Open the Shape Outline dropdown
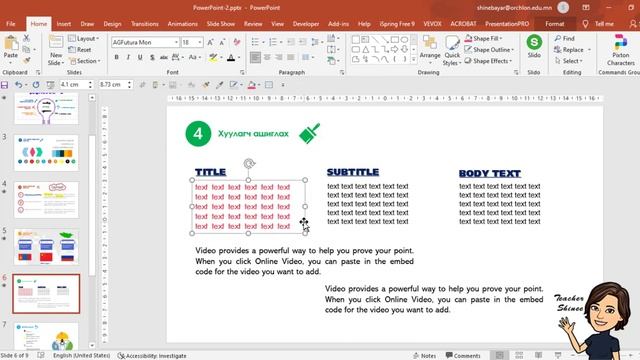This screenshot has width=640, height=360. coord(489,49)
